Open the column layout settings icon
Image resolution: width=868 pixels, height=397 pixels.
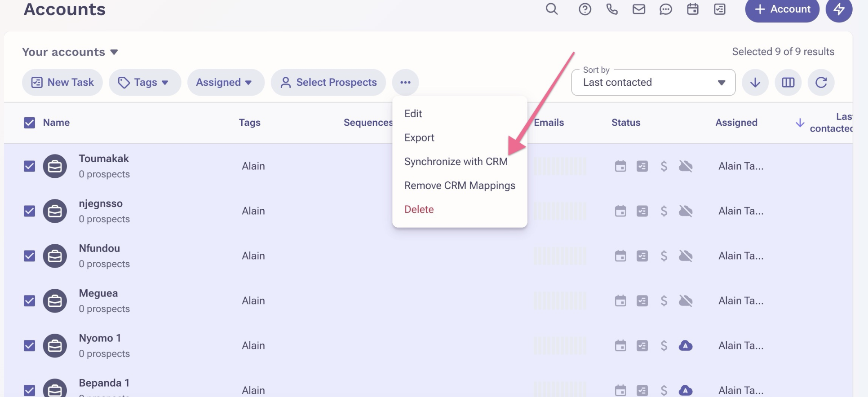[788, 82]
